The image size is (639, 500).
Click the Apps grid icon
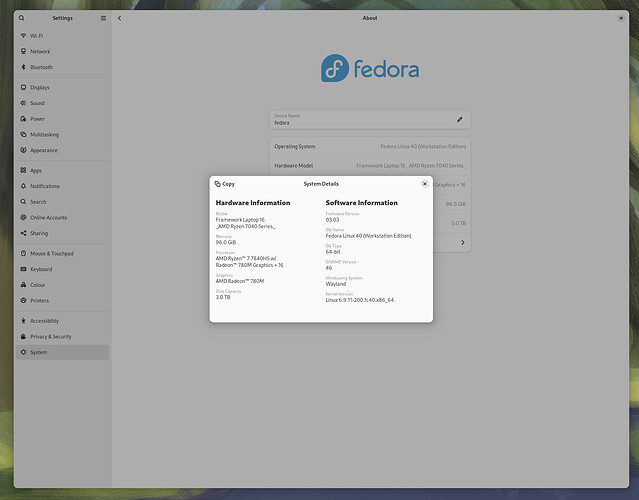tap(23, 170)
